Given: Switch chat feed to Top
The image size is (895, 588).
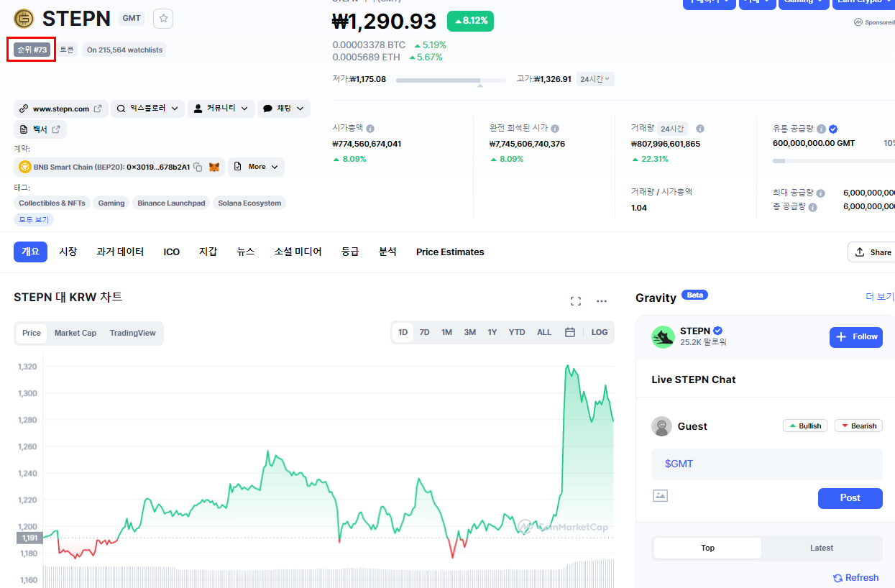Looking at the screenshot, I should [707, 548].
